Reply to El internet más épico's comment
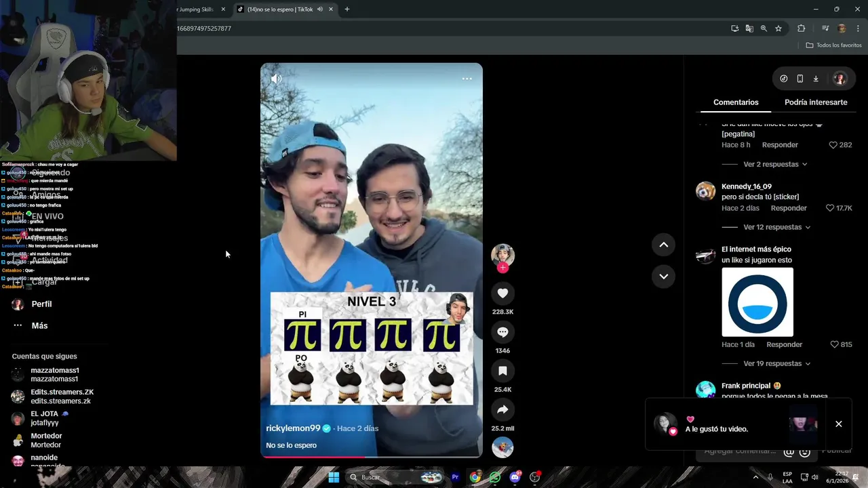 (784, 344)
